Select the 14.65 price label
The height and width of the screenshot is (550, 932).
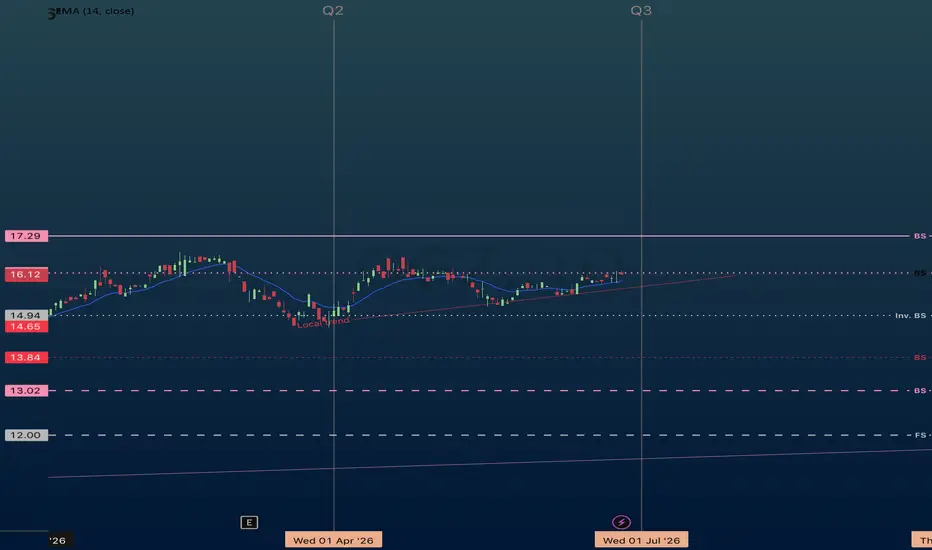[26, 326]
